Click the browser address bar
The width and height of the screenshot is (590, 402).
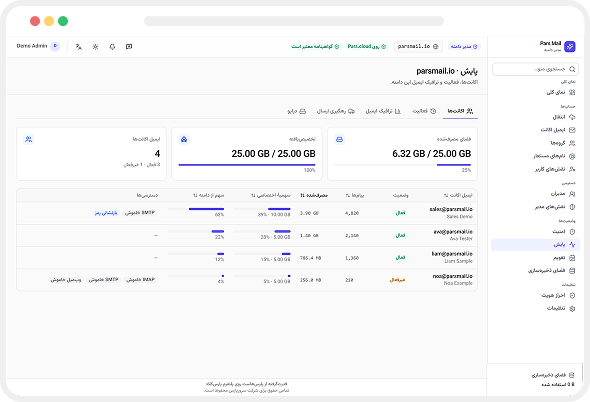point(294,21)
